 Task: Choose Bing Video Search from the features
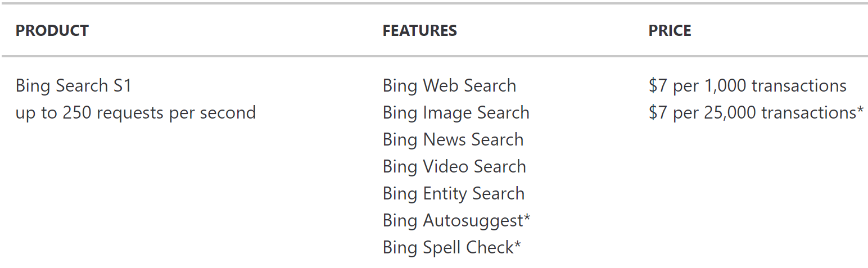tap(454, 167)
